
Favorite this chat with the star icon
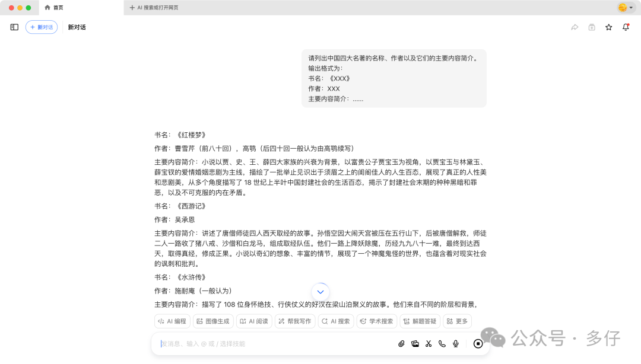click(x=609, y=27)
